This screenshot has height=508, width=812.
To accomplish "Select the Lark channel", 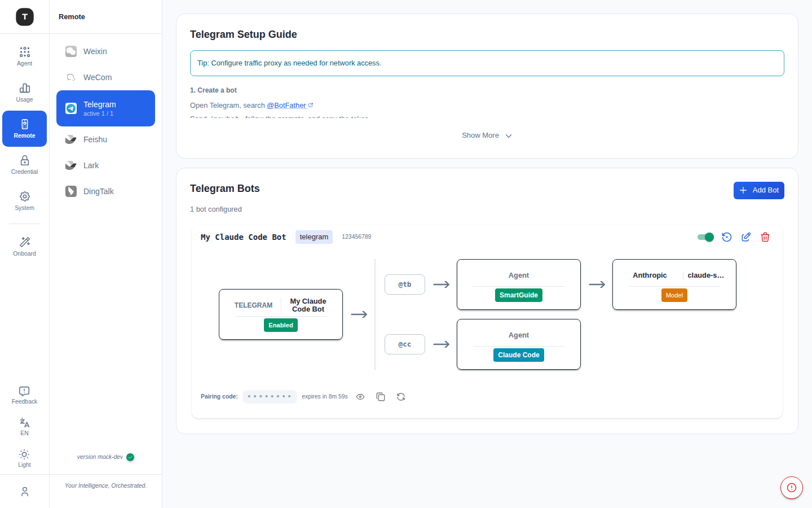I will point(106,165).
